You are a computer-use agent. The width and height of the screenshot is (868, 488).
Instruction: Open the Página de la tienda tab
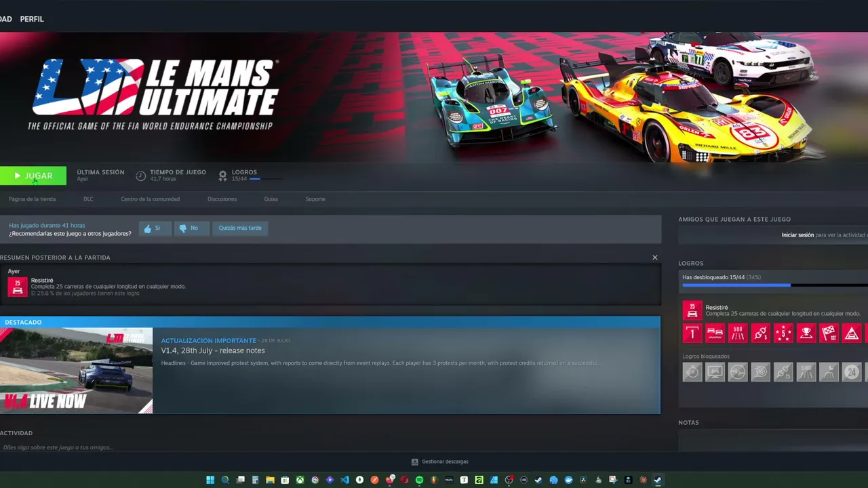pyautogui.click(x=32, y=199)
